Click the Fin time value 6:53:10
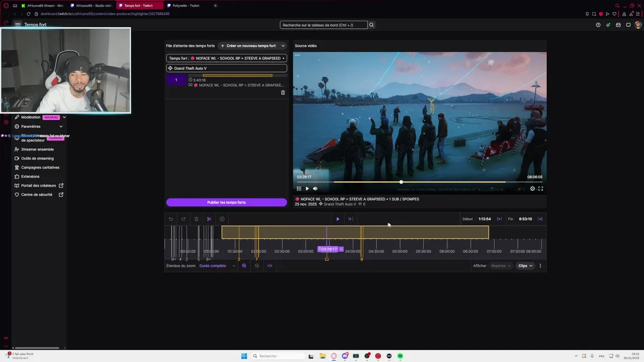The width and height of the screenshot is (644, 362). click(525, 219)
